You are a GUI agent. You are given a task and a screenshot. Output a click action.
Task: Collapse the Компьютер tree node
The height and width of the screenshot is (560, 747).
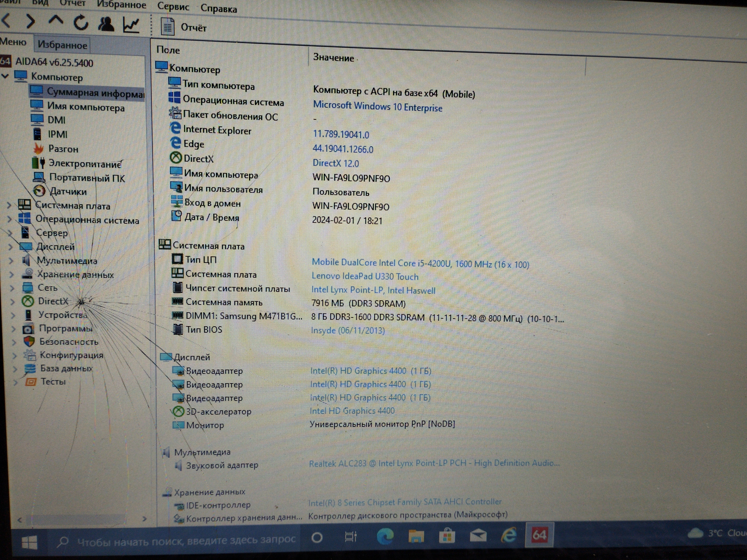pos(5,76)
